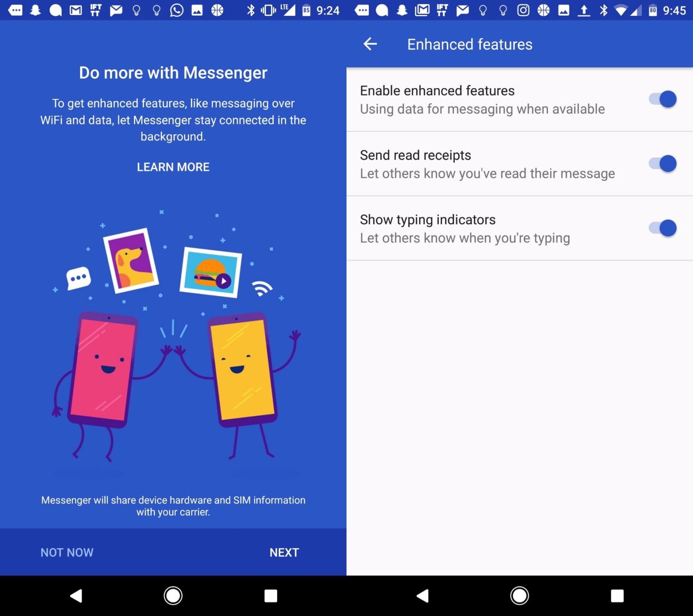Tap the back arrow on Enhanced features screen
Image resolution: width=693 pixels, height=616 pixels.
tap(370, 44)
